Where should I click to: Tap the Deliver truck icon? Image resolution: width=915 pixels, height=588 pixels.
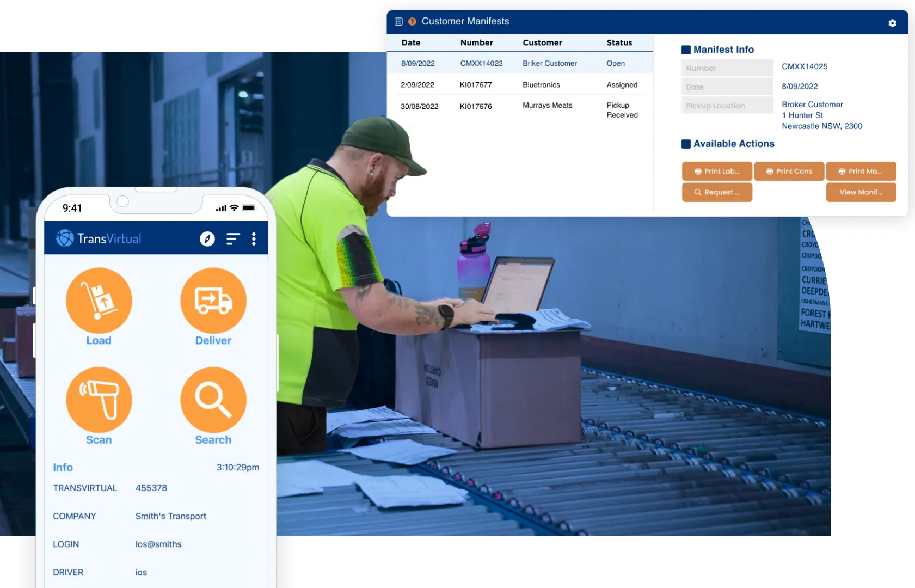click(x=213, y=300)
